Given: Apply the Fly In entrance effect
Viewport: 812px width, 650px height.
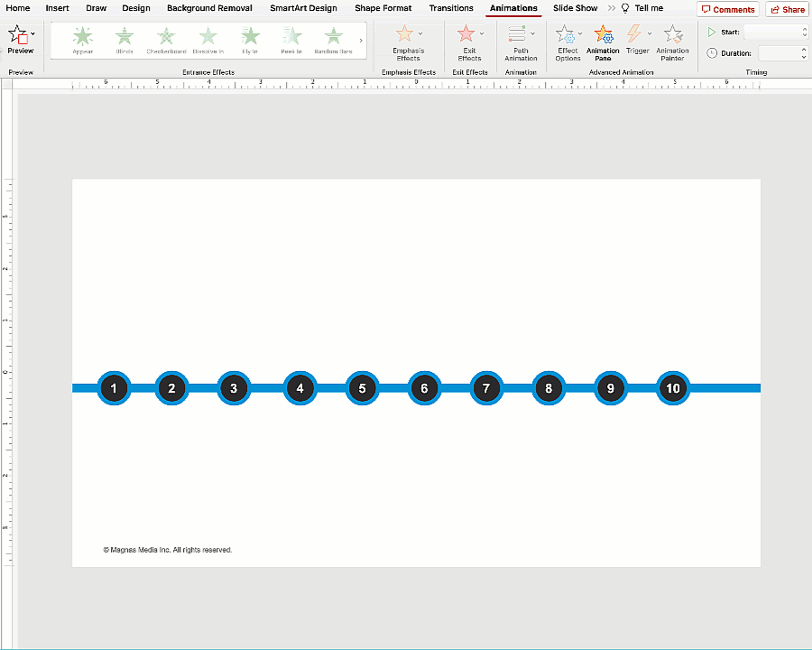Looking at the screenshot, I should (250, 41).
